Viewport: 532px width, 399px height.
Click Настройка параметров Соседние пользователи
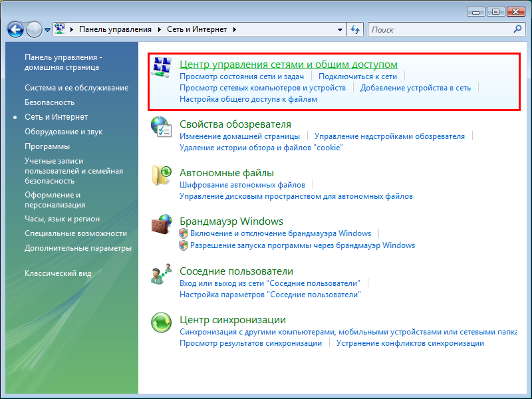tap(270, 295)
